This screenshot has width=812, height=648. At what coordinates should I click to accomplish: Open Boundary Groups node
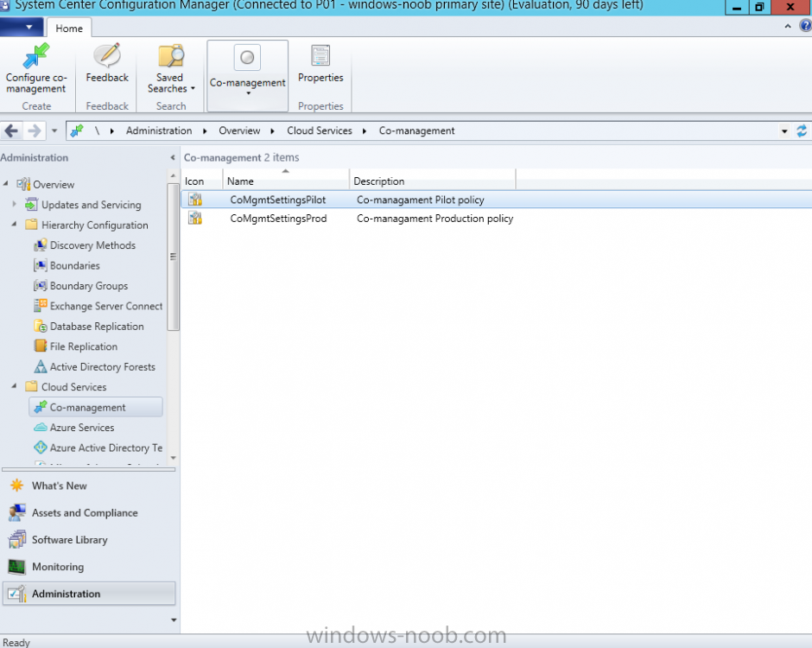point(89,285)
